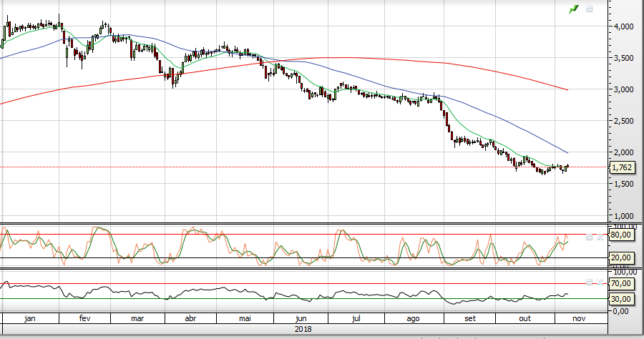The image size is (644, 339).
Task: Click the 'jan' month on the timeline
Action: (x=29, y=318)
